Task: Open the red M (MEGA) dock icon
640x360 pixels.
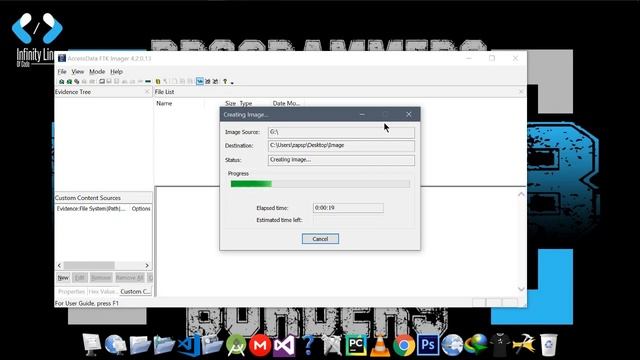Action: click(260, 345)
